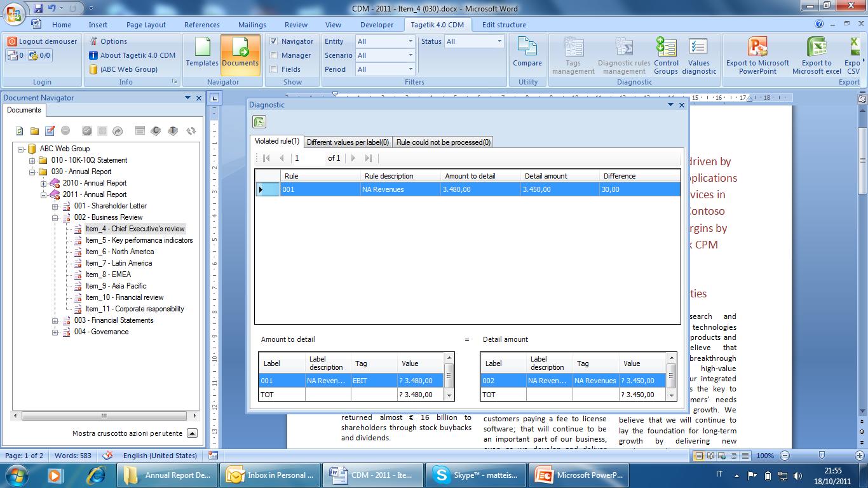
Task: Click the Difference column header
Action: pos(639,176)
